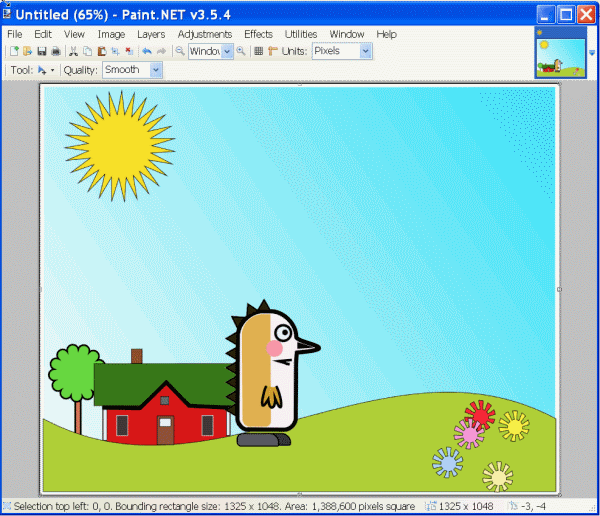Image resolution: width=600 pixels, height=516 pixels.
Task: Open the View menu
Action: [x=74, y=34]
